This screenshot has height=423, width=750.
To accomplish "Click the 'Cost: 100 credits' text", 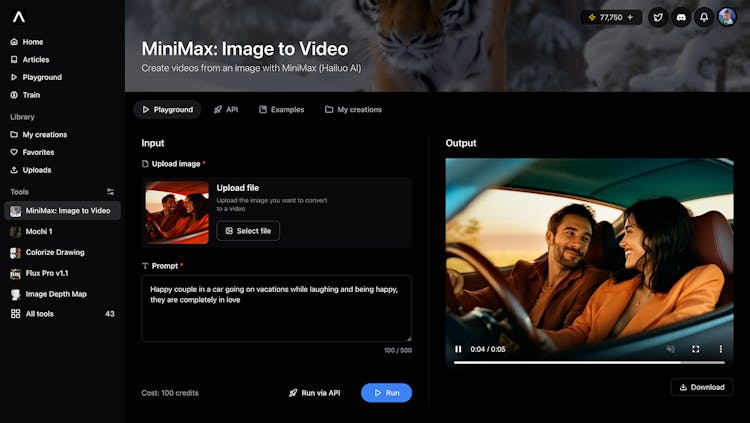I will (x=170, y=393).
